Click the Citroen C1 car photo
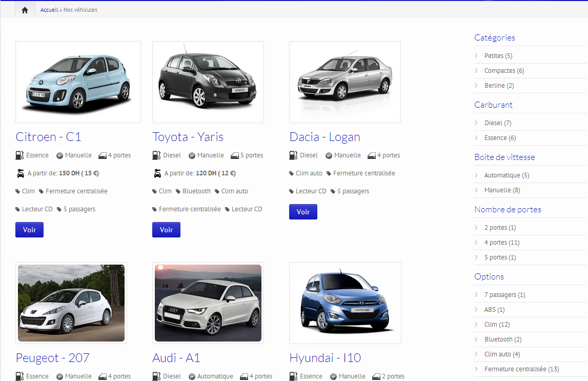This screenshot has height=381, width=588. 78,82
